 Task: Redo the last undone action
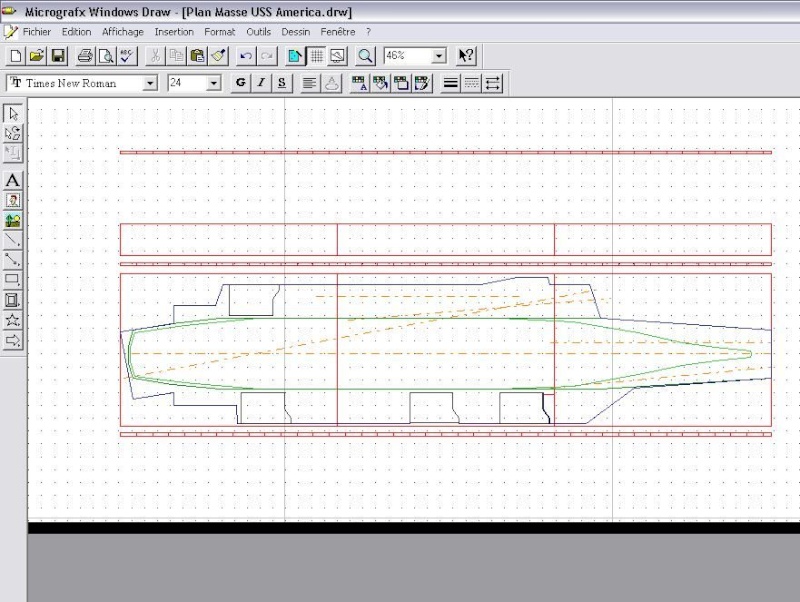click(267, 56)
